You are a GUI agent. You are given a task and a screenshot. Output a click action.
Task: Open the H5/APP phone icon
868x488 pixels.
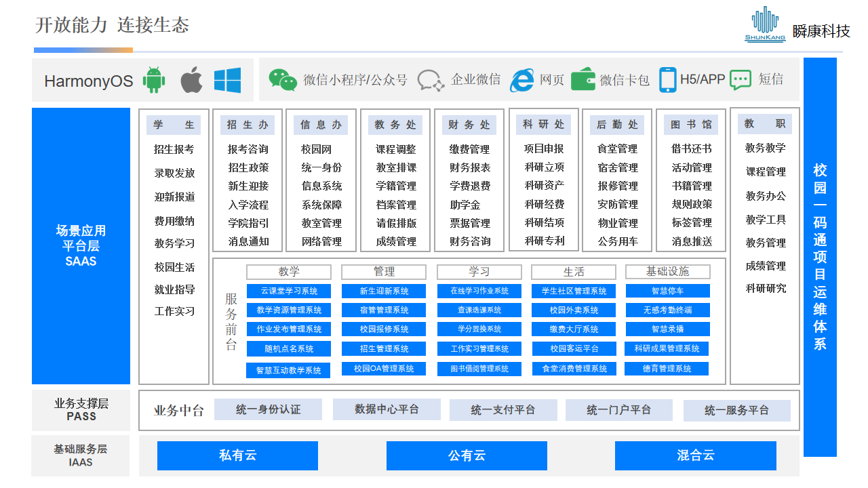tap(669, 79)
